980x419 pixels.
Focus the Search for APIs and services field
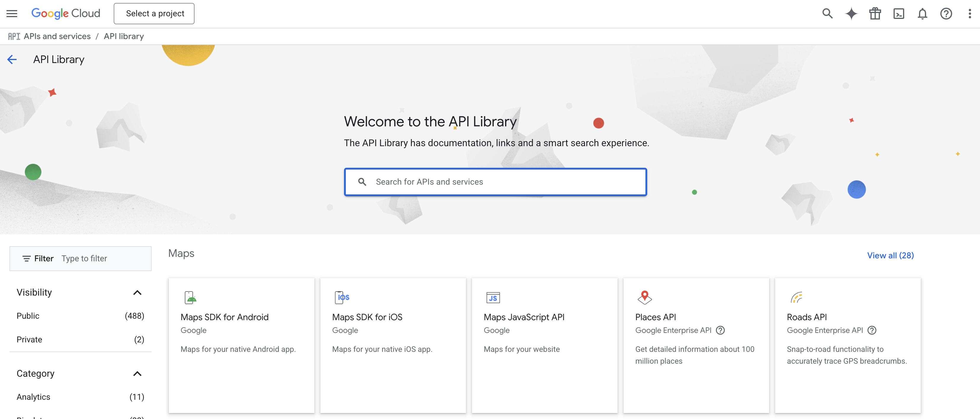495,182
